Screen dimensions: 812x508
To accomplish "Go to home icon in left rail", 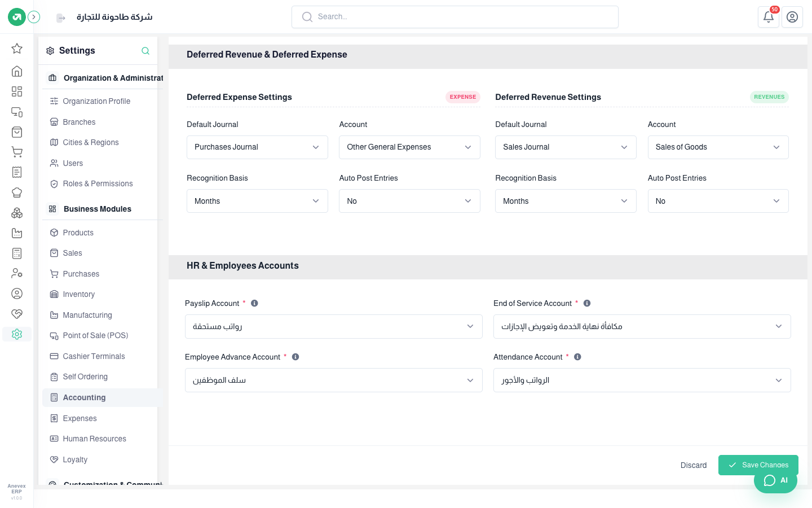I will (17, 71).
